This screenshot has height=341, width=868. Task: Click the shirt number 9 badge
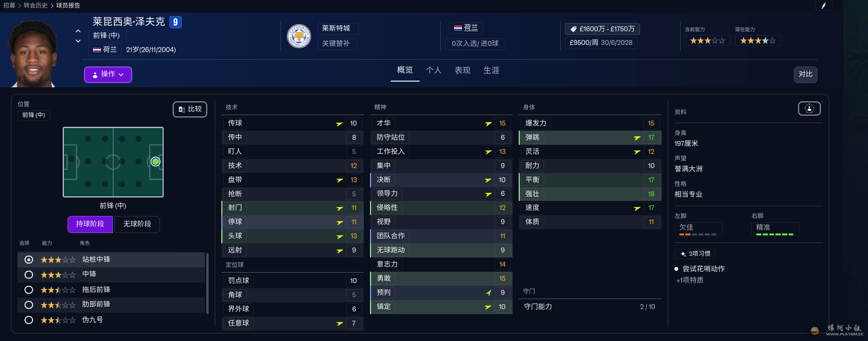175,22
